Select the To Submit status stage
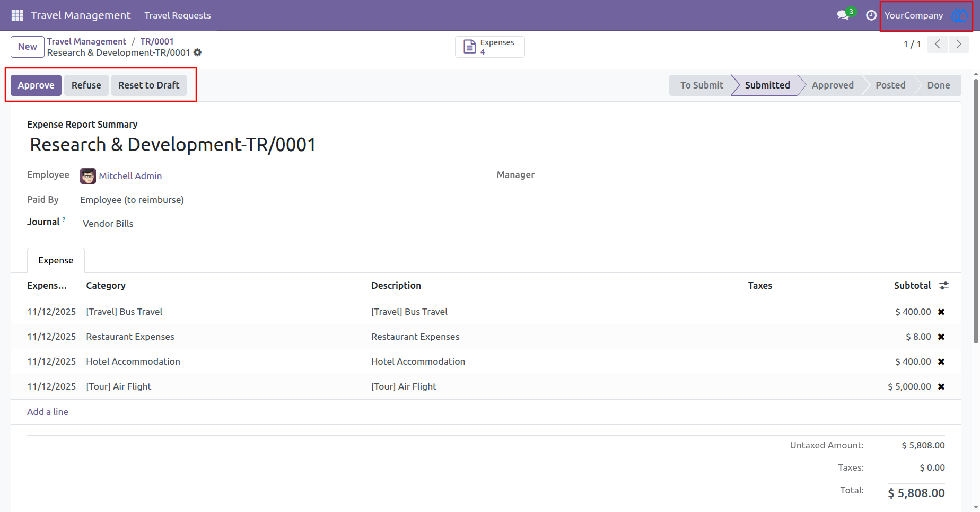Screen dimensions: 980x512 pyautogui.click(x=701, y=85)
